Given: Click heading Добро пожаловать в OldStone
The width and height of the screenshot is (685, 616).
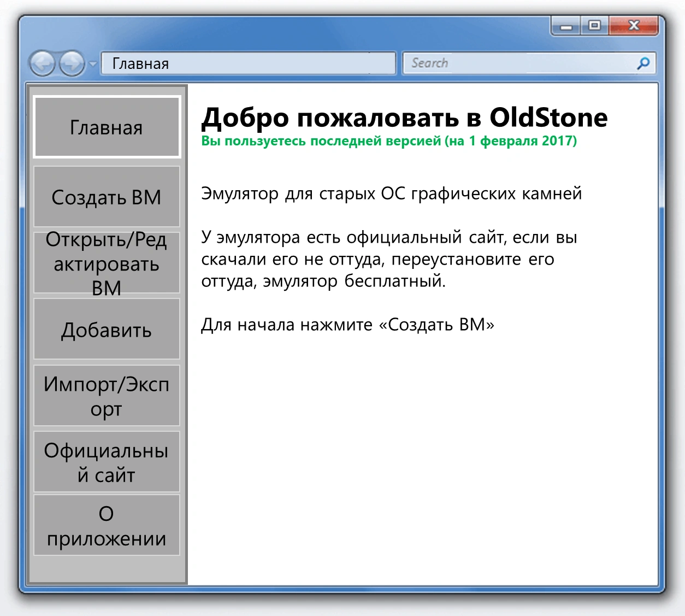Looking at the screenshot, I should point(404,118).
